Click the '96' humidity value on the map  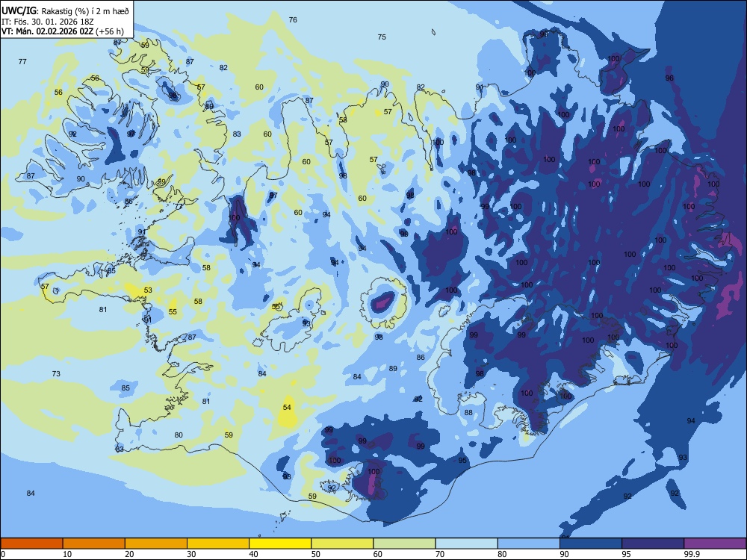tap(669, 78)
